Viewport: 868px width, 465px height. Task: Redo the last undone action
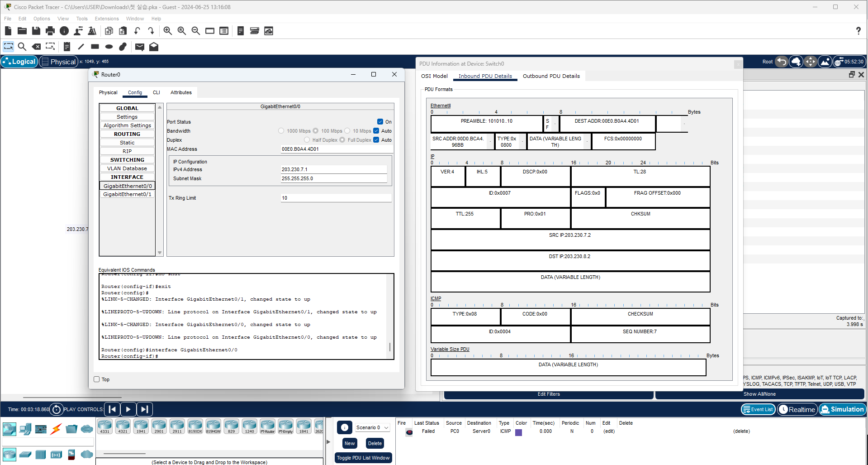(x=151, y=31)
